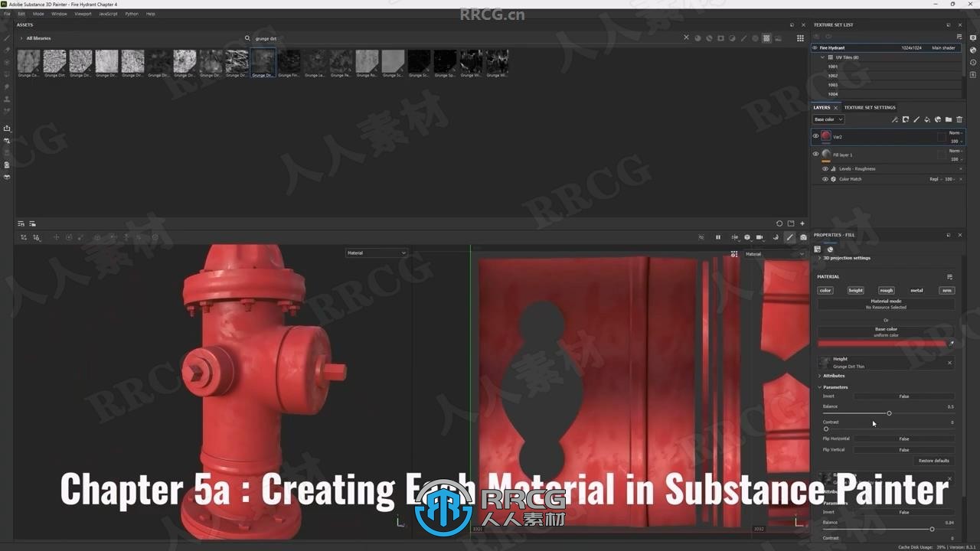Collapse the UV Tiles tree node
The image size is (980, 551).
(x=823, y=57)
